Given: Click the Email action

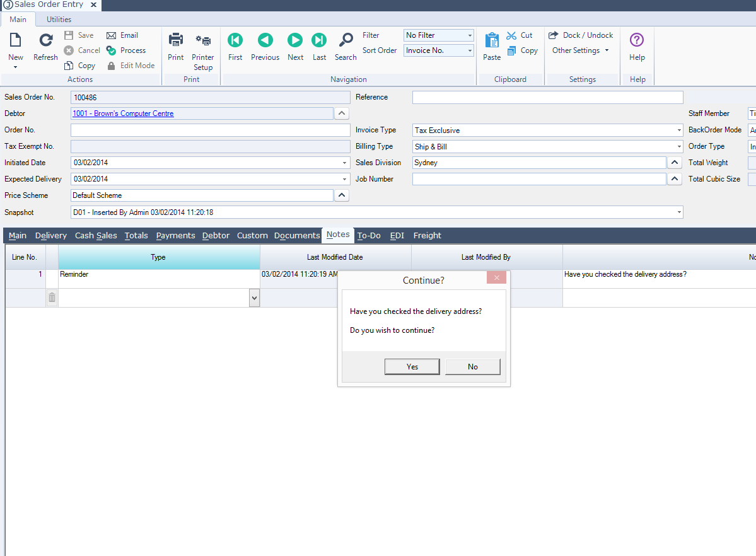Looking at the screenshot, I should tap(122, 35).
